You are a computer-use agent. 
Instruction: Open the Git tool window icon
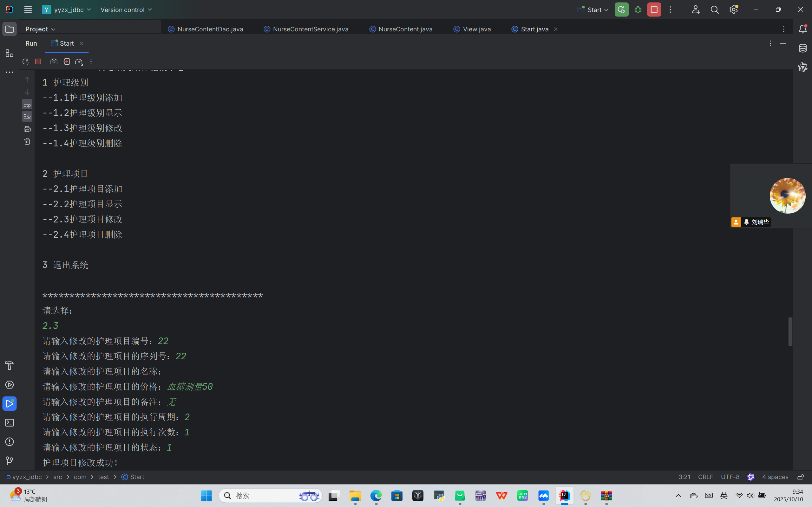(x=10, y=461)
